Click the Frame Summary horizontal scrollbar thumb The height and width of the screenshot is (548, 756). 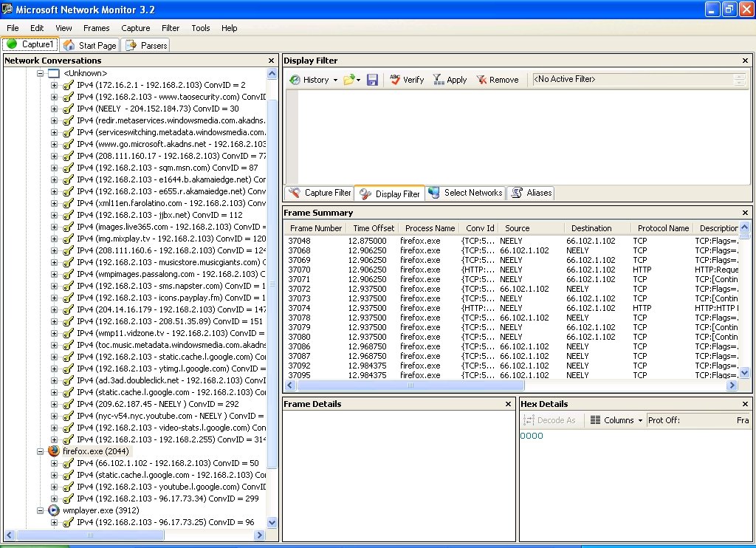410,385
